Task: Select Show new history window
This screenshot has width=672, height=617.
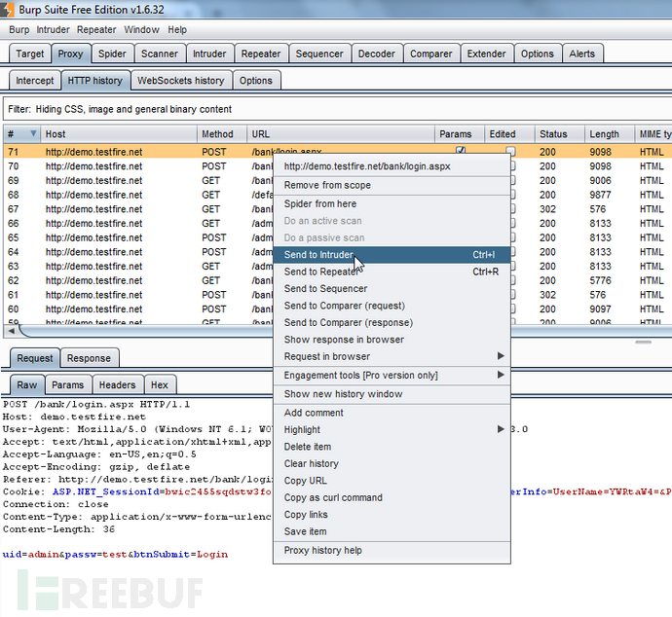Action: pyautogui.click(x=392, y=394)
